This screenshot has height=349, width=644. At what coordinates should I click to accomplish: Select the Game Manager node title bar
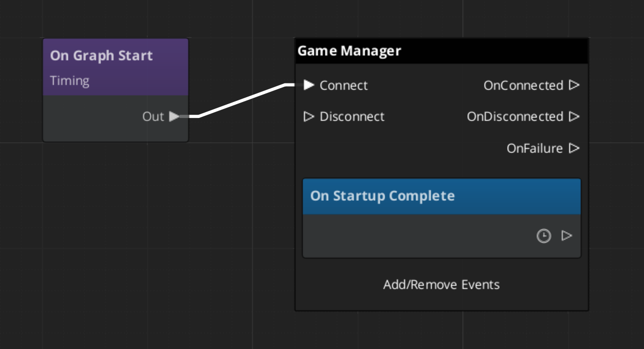click(441, 51)
